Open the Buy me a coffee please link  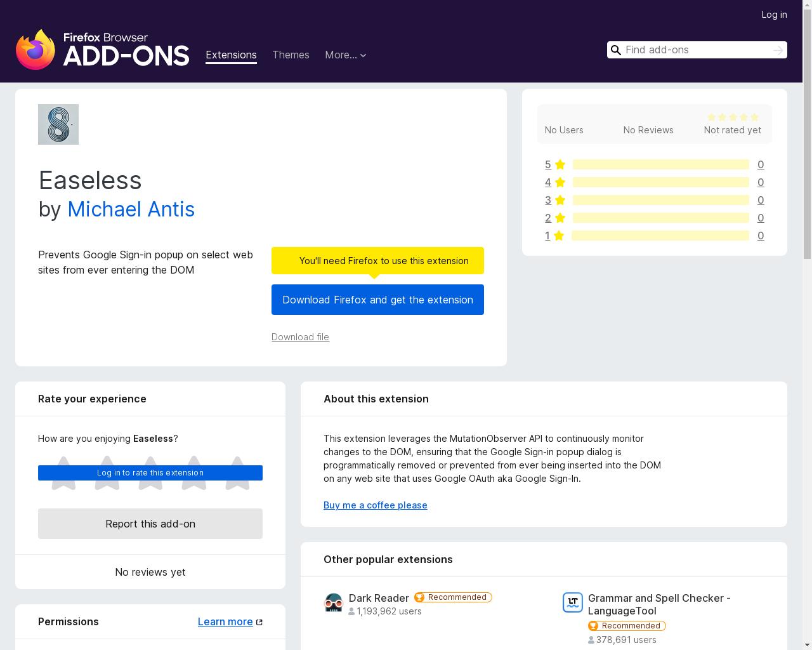click(376, 505)
